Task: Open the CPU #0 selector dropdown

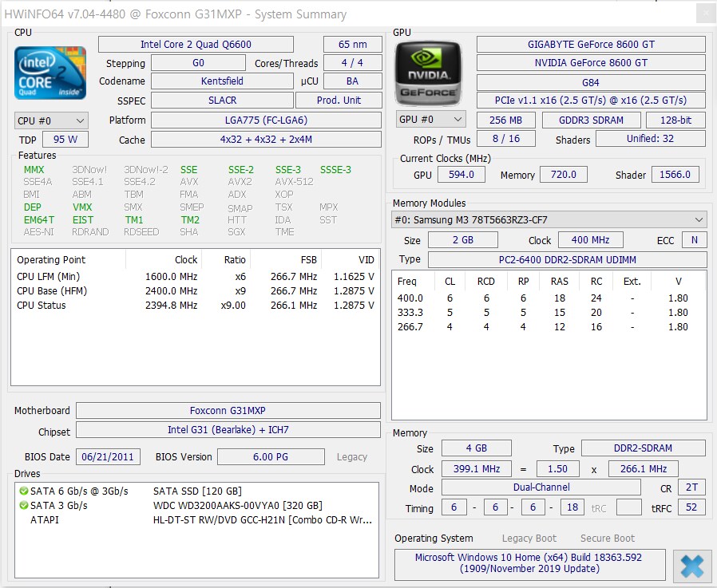Action: point(51,120)
